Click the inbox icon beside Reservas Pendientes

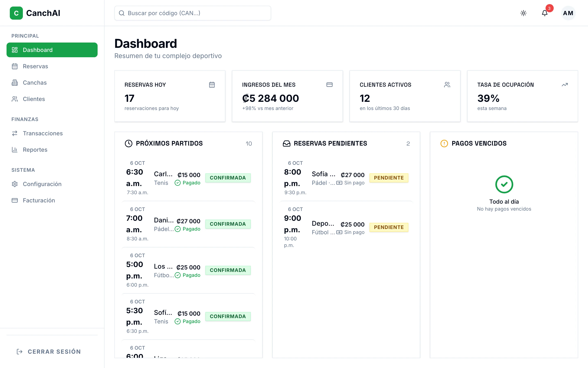286,144
